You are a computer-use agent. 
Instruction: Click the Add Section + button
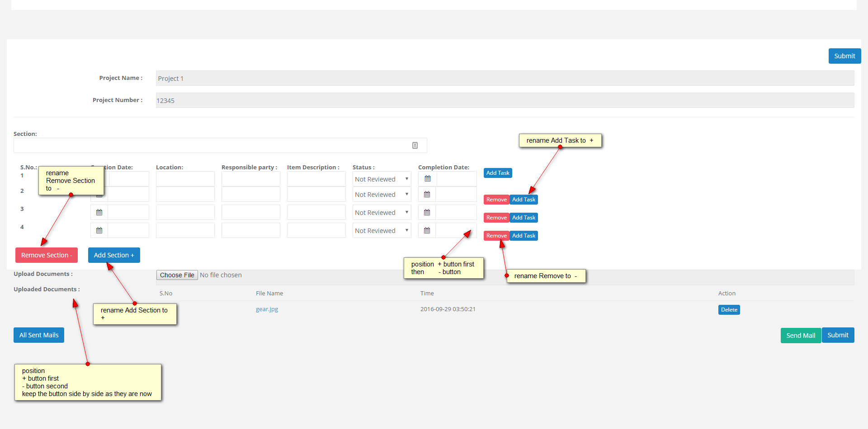(114, 255)
